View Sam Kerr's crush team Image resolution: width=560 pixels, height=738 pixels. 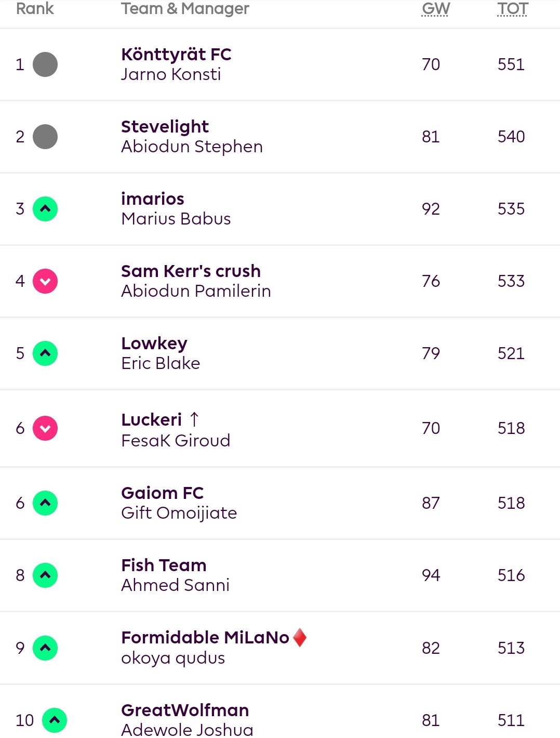pos(191,271)
